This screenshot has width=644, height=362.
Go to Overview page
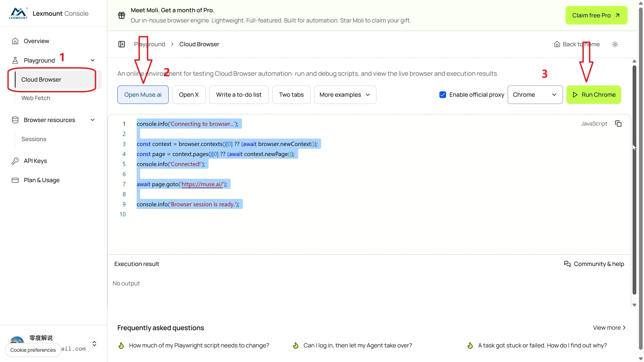pyautogui.click(x=36, y=41)
